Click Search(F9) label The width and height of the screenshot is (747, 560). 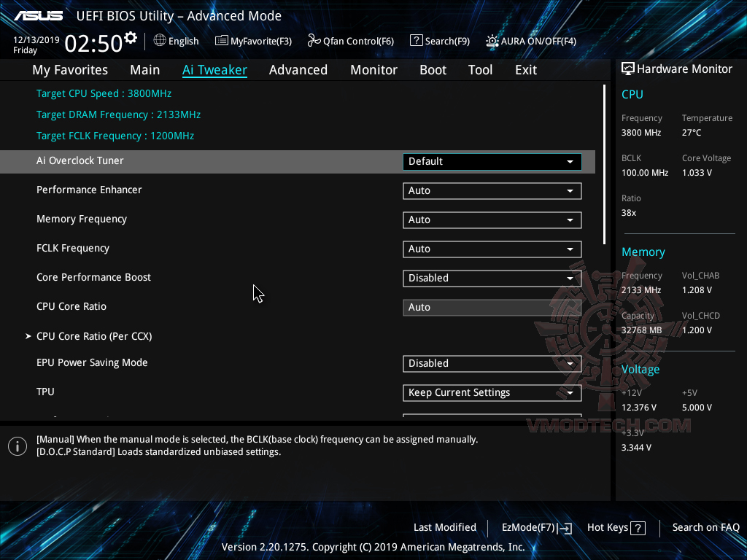[x=447, y=41]
